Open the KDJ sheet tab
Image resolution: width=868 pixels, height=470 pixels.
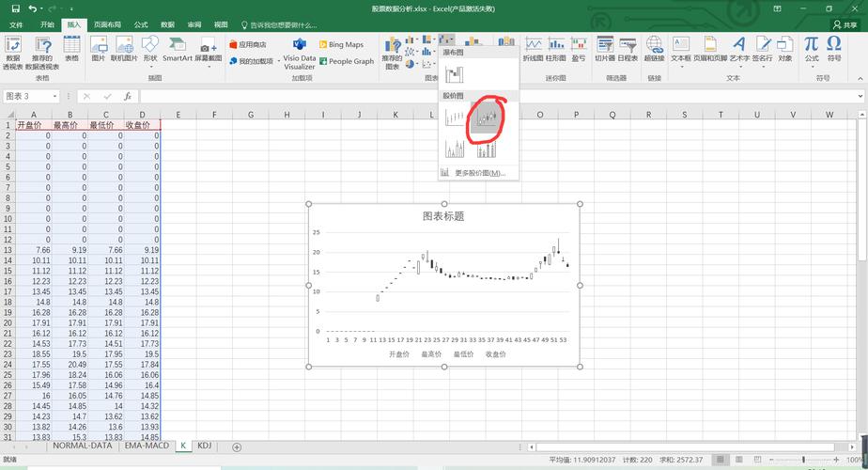[x=204, y=446]
